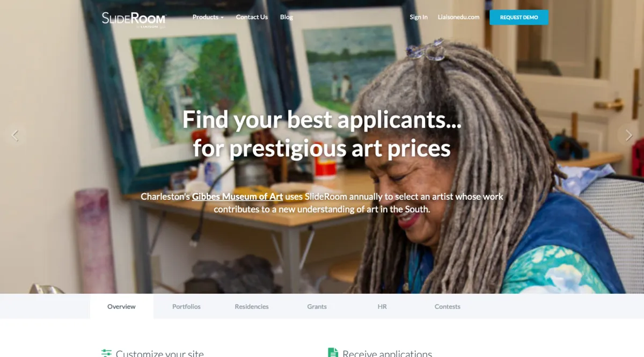Click the Request Demo button

(x=519, y=17)
